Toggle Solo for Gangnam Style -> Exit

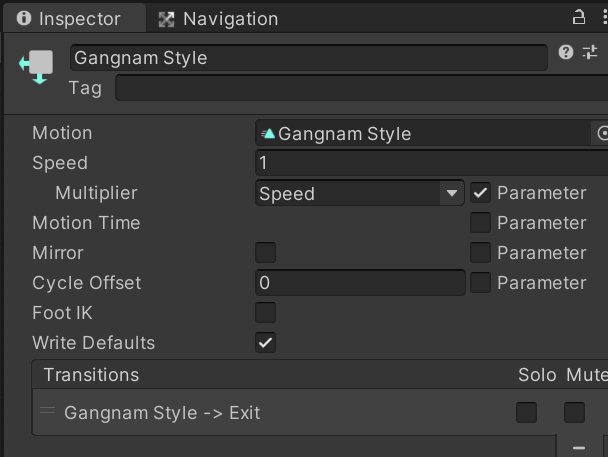[x=527, y=412]
